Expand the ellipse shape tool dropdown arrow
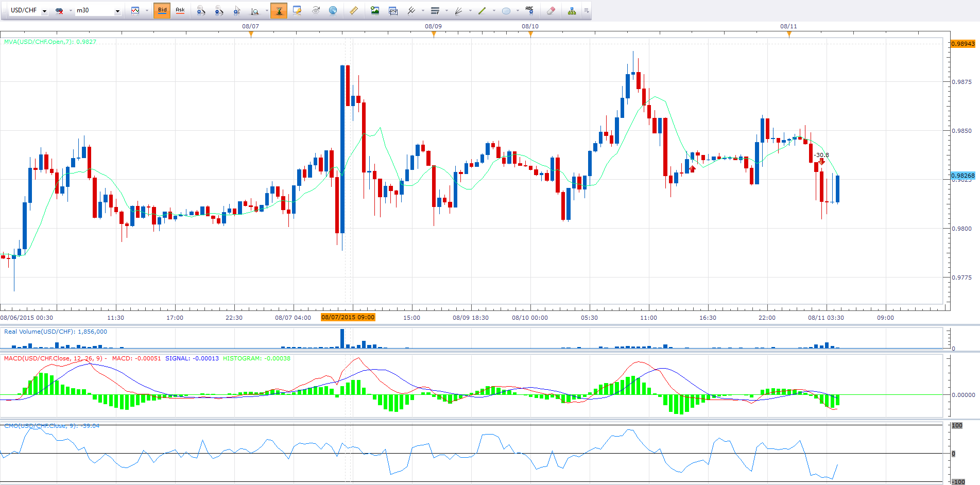Image resolution: width=980 pixels, height=485 pixels. click(x=518, y=10)
